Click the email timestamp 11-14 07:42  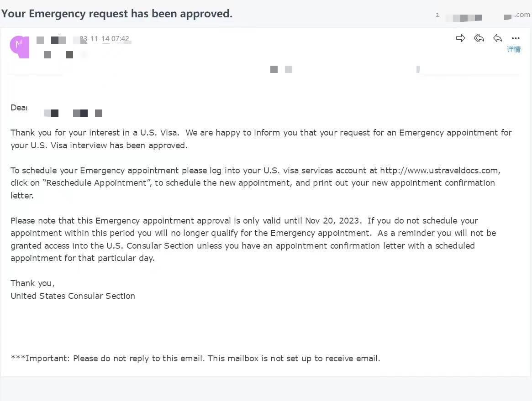click(x=105, y=39)
